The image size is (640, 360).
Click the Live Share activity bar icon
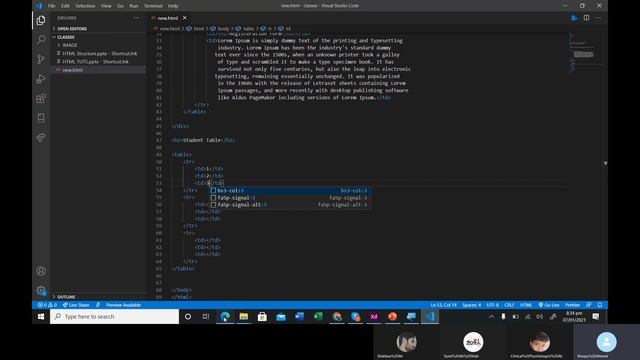pos(41,138)
